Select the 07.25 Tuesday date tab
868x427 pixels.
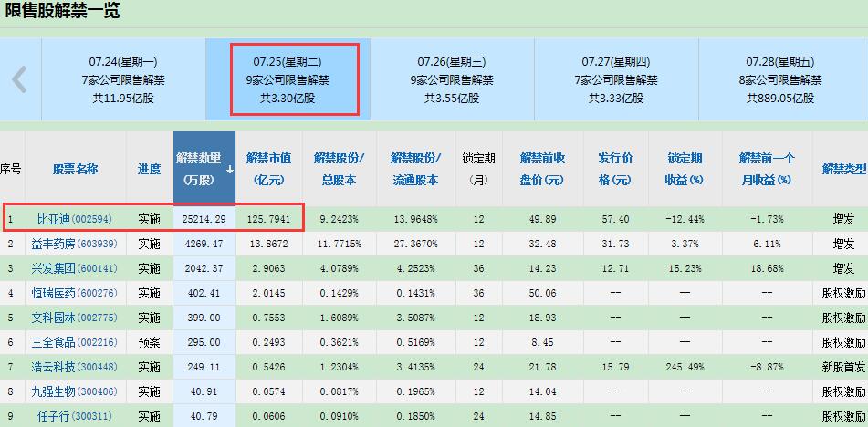click(x=288, y=79)
